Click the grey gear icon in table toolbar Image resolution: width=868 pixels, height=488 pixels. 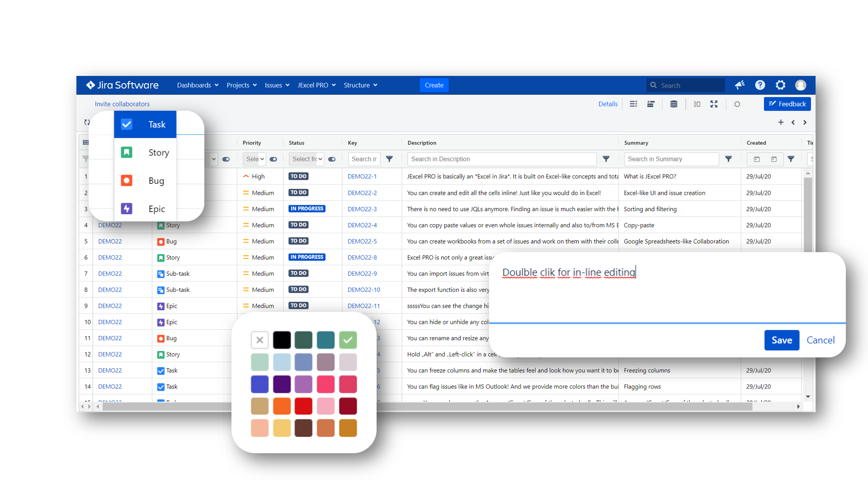click(737, 104)
